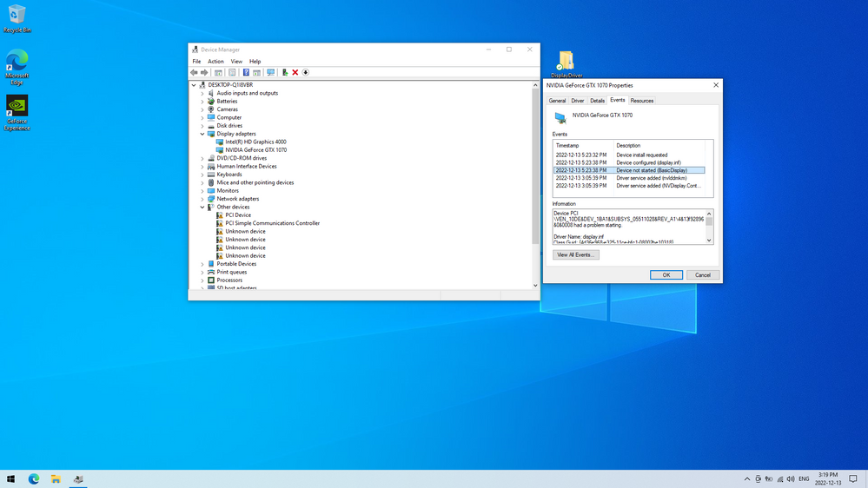This screenshot has height=488, width=868.
Task: Open the Windows Start button
Action: click(11, 479)
